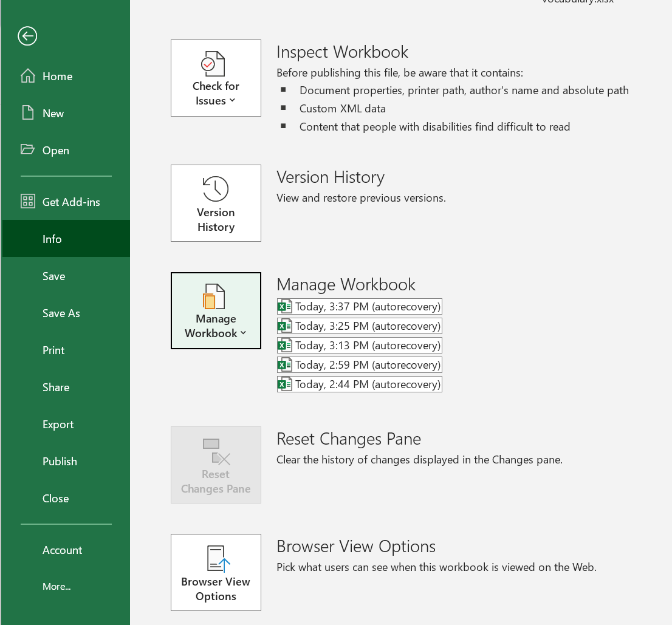Image resolution: width=672 pixels, height=625 pixels.
Task: Open the Today, 3:37 PM autorecovery version
Action: (x=360, y=307)
